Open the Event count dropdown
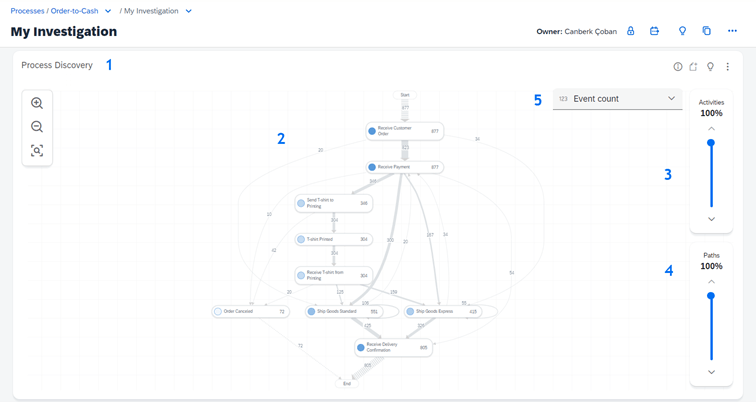This screenshot has height=402, width=756. pos(617,99)
